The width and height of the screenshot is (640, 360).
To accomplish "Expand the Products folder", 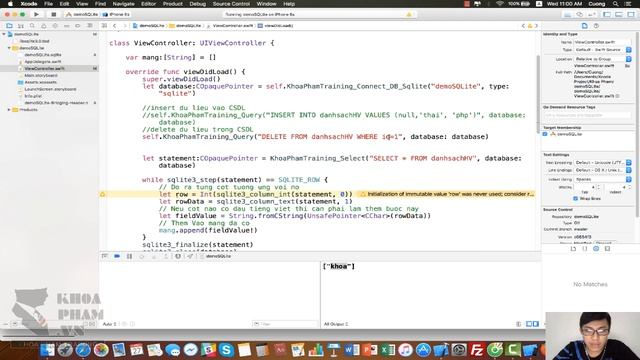I will click(x=9, y=110).
